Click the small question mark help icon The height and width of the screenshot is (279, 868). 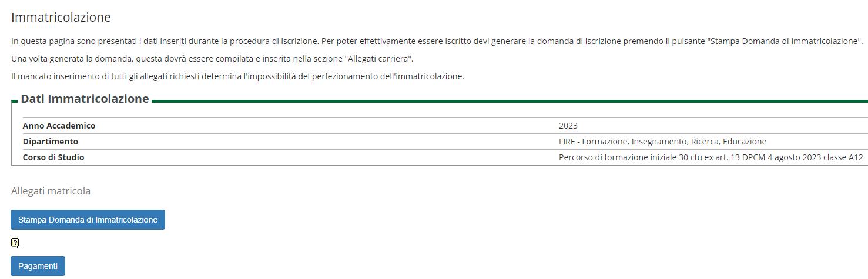[15, 243]
